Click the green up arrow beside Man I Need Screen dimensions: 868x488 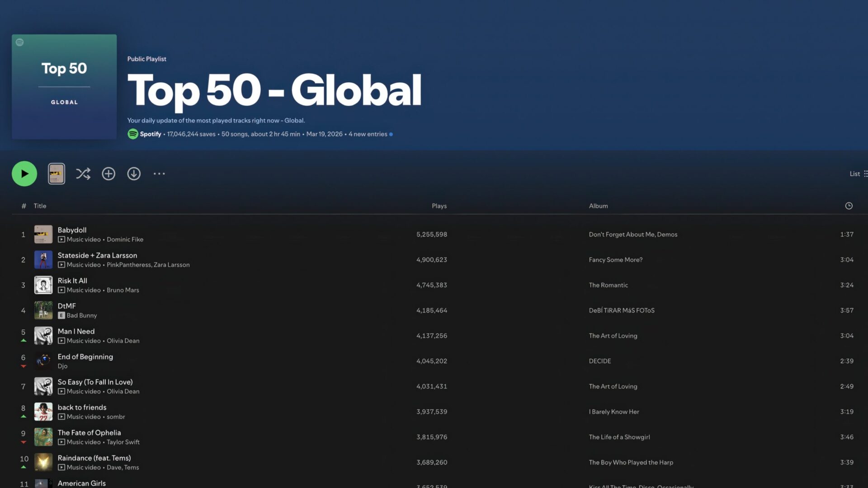(24, 340)
